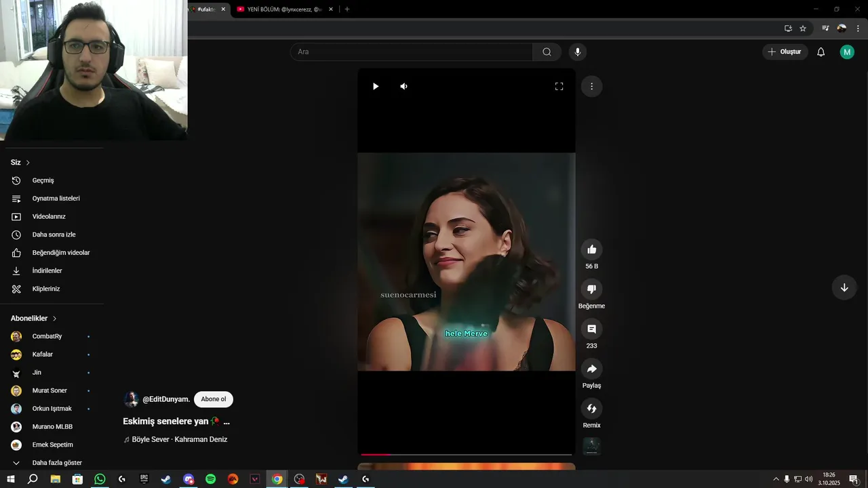Start voice search with the microphone icon
Viewport: 868px width, 488px height.
(578, 52)
